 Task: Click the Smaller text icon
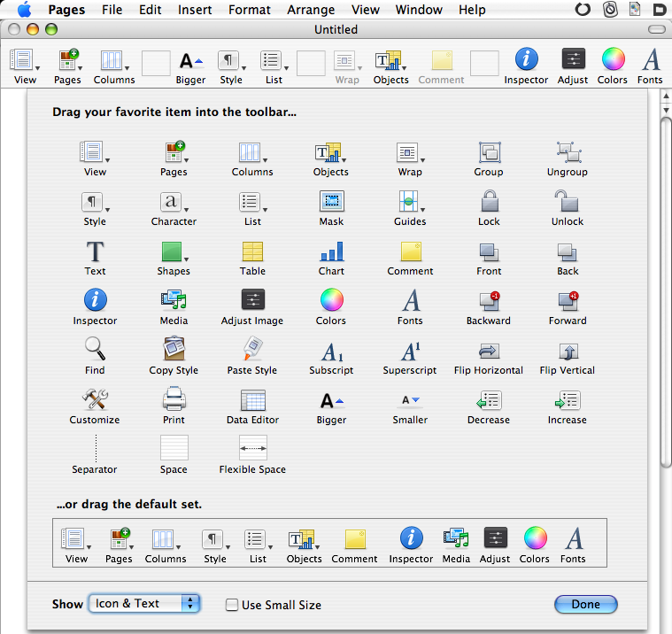[411, 400]
